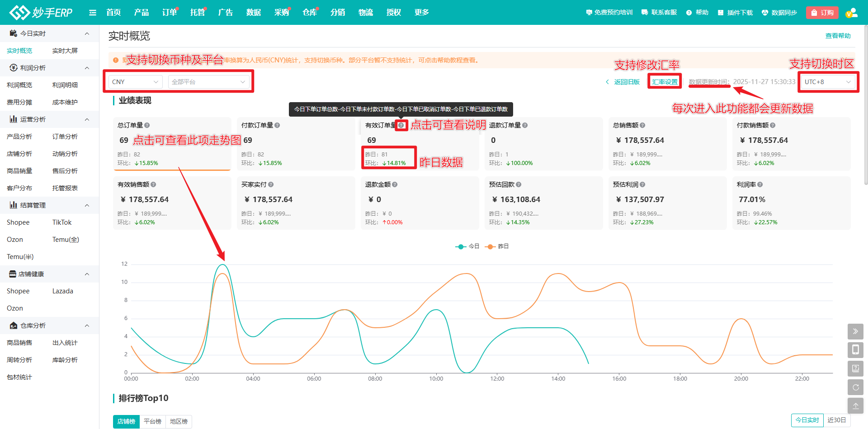Screen dimensions: 868x429
Task: Click the user avatar icon
Action: coord(851,13)
